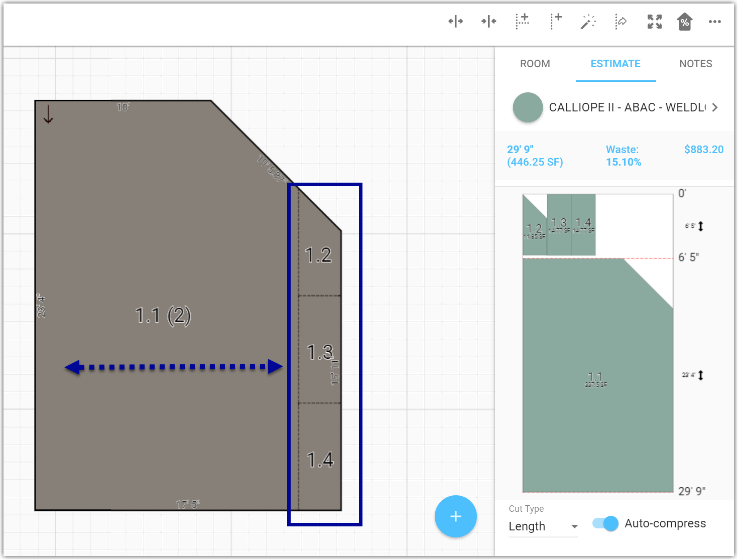Click the green Calliope II color swatch
This screenshot has height=560, width=738.
click(x=528, y=107)
